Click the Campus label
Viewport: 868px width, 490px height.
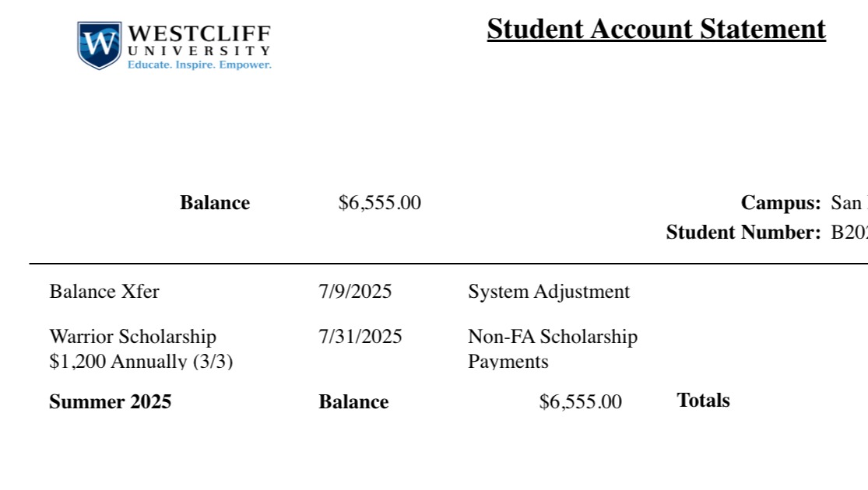coord(781,203)
